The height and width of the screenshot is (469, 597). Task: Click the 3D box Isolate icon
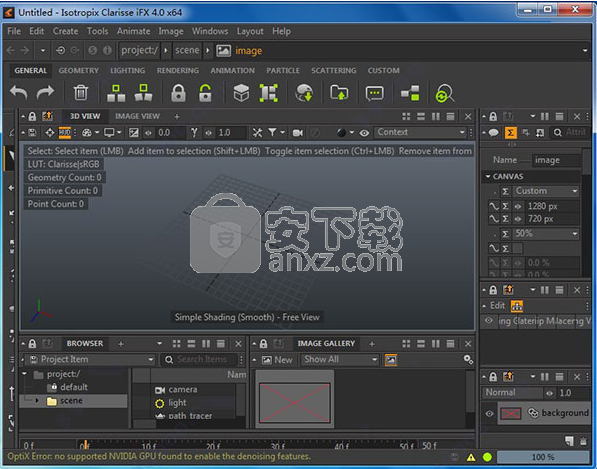[x=241, y=93]
